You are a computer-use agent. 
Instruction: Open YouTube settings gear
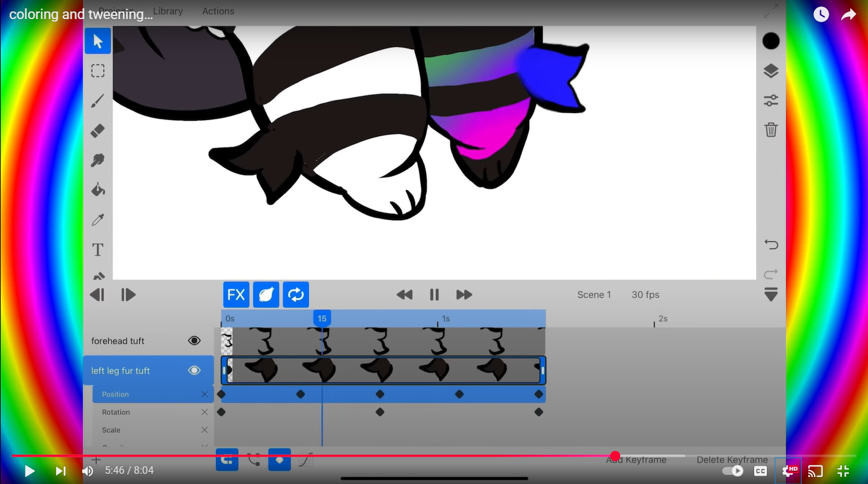(x=789, y=471)
